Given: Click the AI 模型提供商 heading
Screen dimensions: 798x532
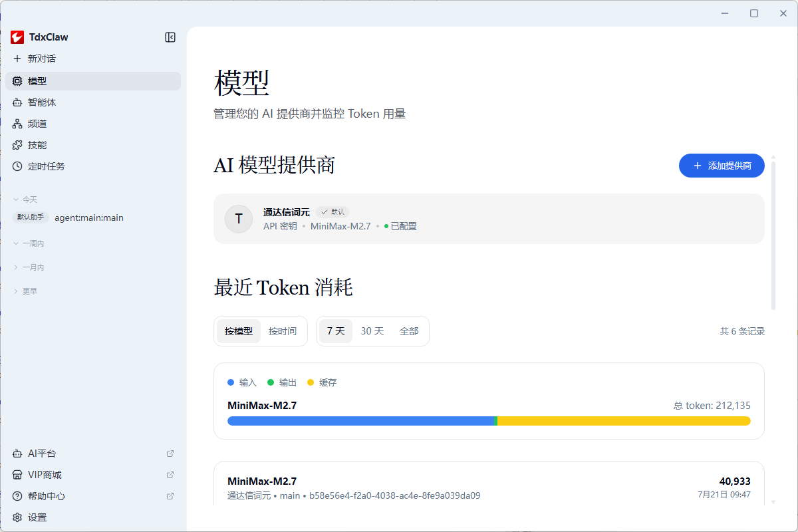Looking at the screenshot, I should coord(275,165).
